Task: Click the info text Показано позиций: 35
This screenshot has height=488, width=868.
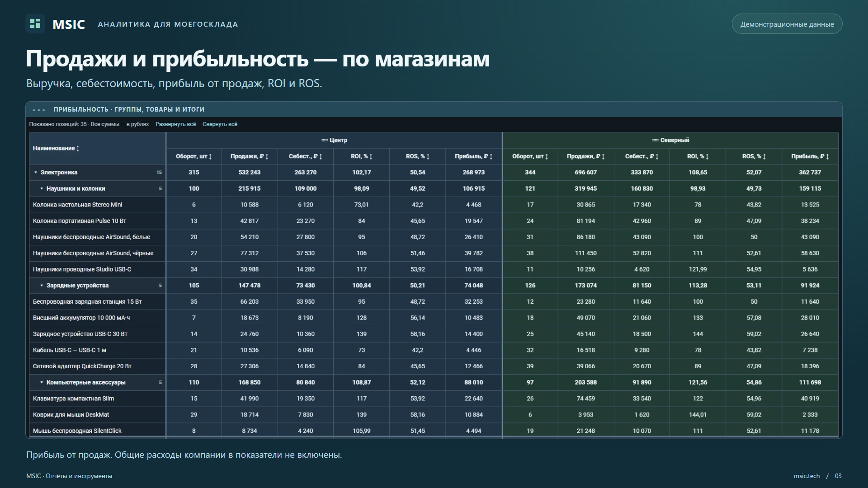Action: click(58, 124)
